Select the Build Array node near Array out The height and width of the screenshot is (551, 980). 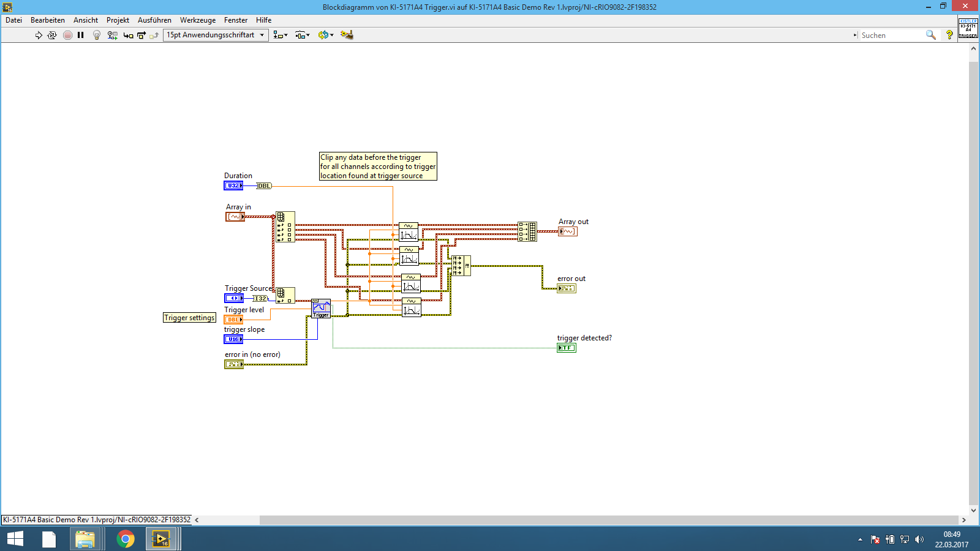point(527,231)
